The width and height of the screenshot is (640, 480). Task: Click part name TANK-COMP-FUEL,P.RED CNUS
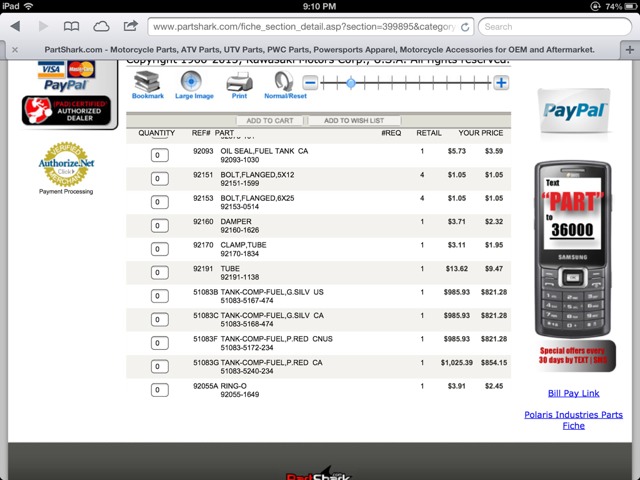(x=276, y=339)
